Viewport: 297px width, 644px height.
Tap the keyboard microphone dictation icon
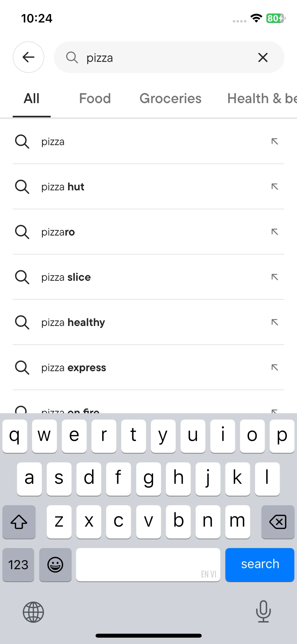click(263, 611)
